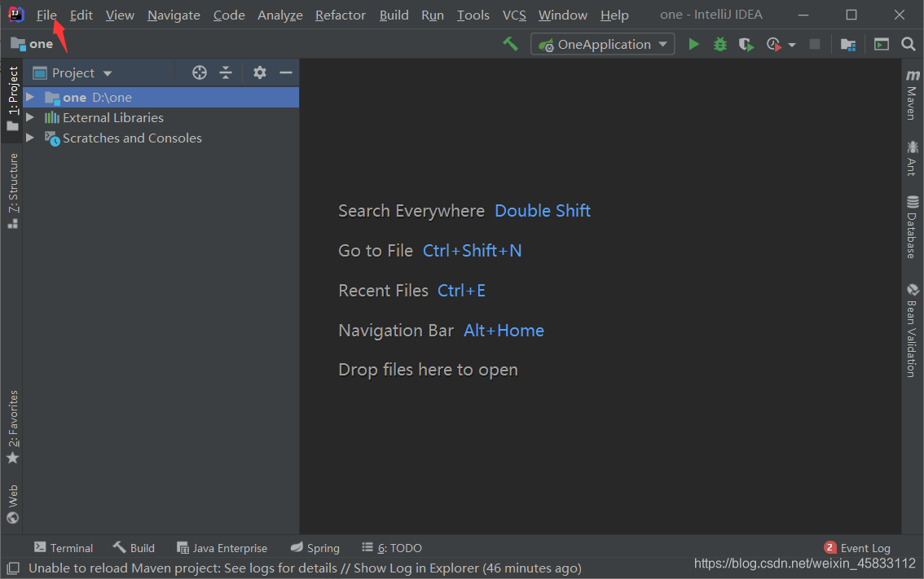Open the Code menu
Screen dimensions: 924x579
point(229,15)
